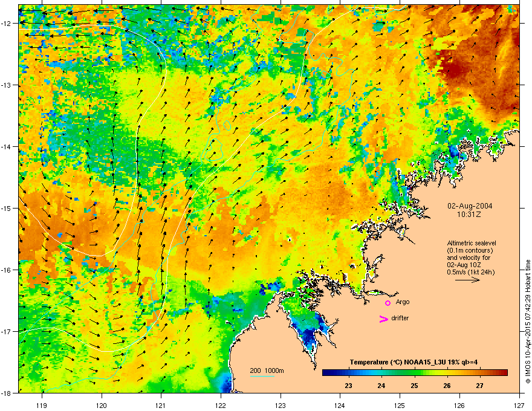Click the vertical IMOS copyright timestamp text

tap(528, 322)
